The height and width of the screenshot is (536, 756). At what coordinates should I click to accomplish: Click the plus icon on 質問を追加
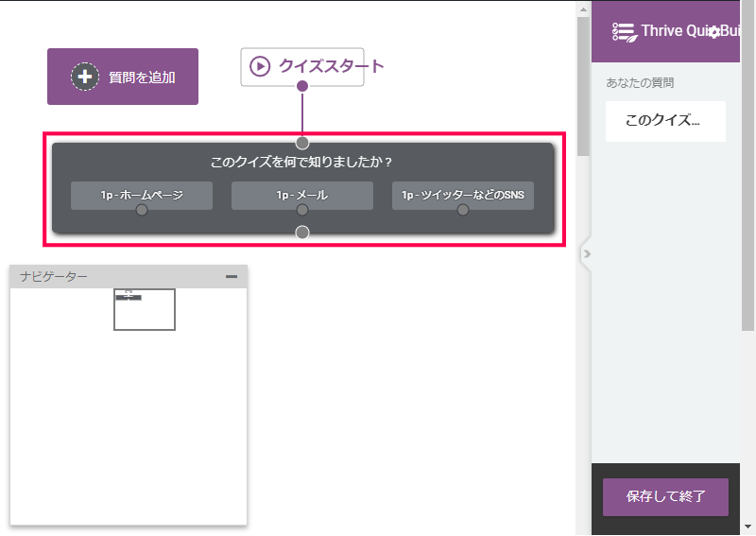click(85, 77)
